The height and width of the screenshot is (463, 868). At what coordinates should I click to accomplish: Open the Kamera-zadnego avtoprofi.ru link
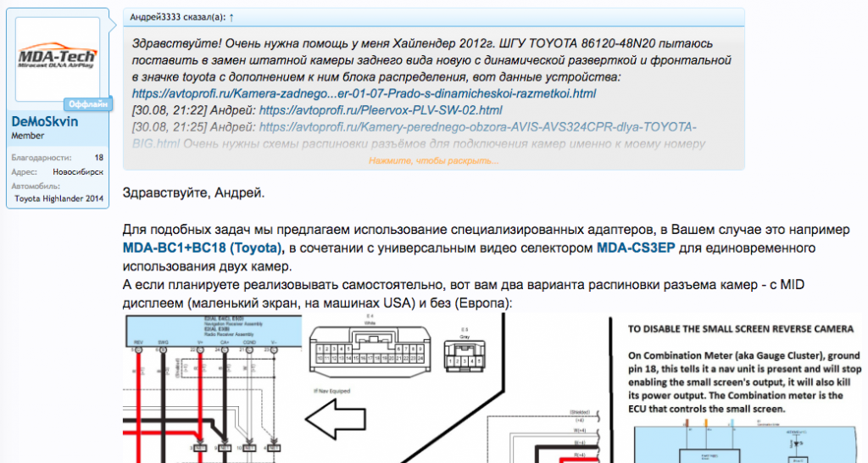pos(364,93)
